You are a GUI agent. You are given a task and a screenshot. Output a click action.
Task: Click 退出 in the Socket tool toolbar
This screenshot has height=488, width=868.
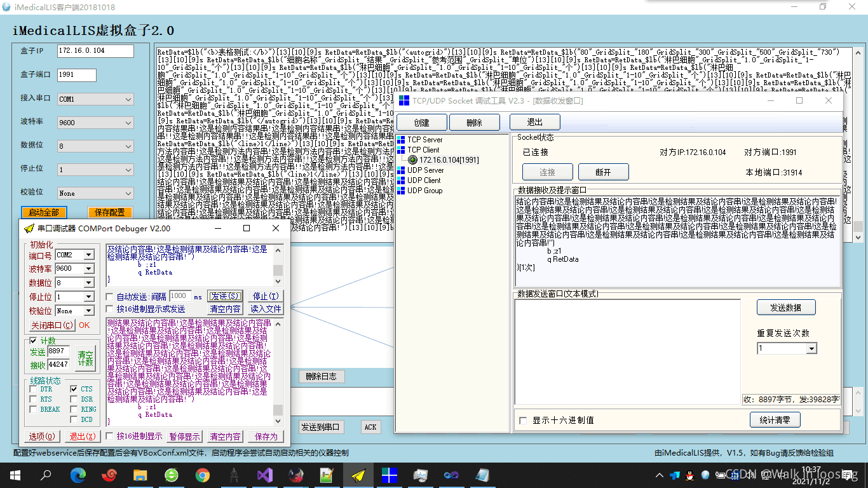click(x=535, y=122)
